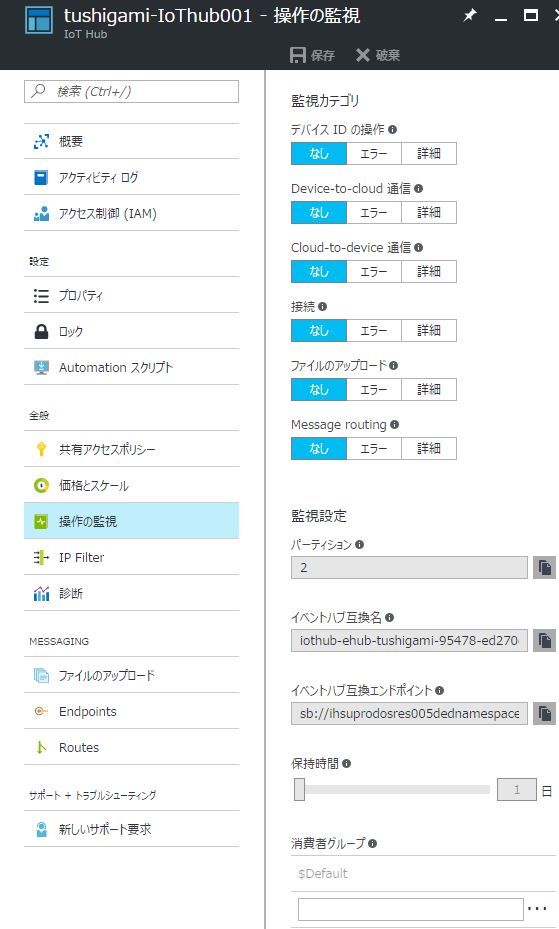Image resolution: width=559 pixels, height=929 pixels.
Task: Click the info icon beside 保持時間
Action: (x=346, y=764)
